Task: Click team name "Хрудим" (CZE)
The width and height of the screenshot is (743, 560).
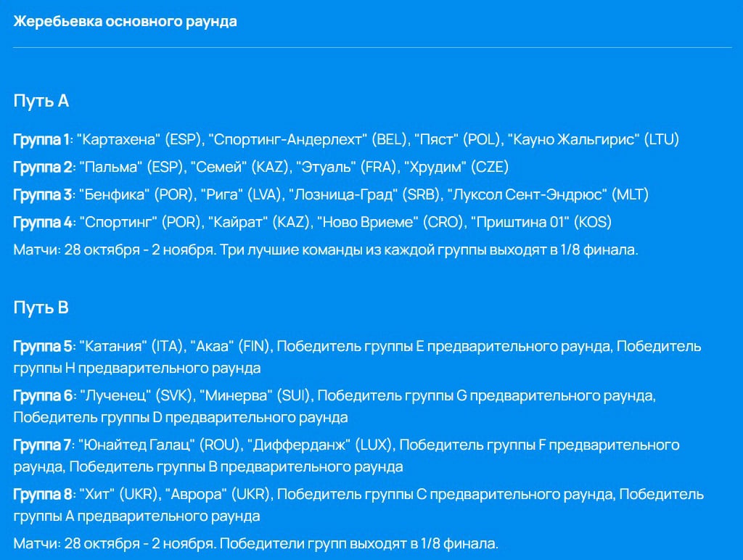Action: (435, 167)
